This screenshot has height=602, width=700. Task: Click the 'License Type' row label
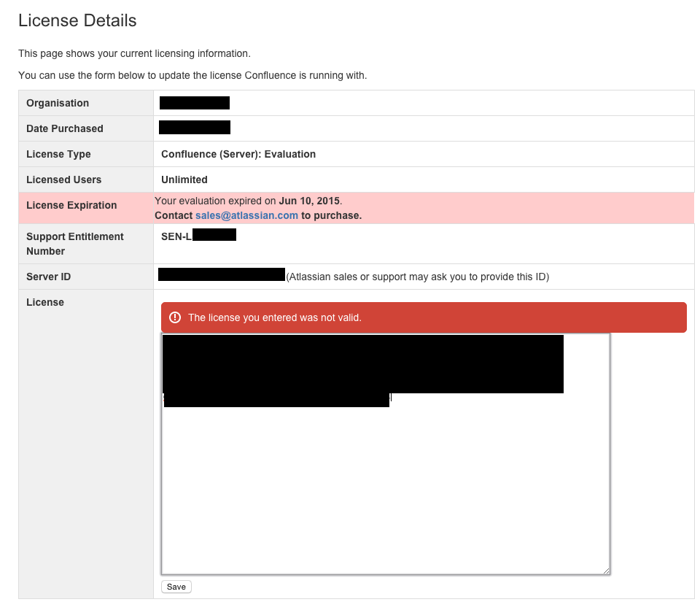coord(58,154)
